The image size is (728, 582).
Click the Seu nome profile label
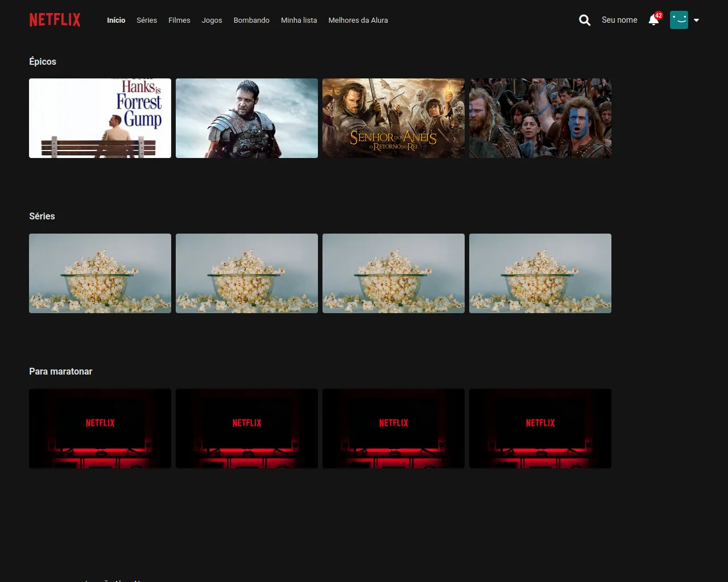619,20
